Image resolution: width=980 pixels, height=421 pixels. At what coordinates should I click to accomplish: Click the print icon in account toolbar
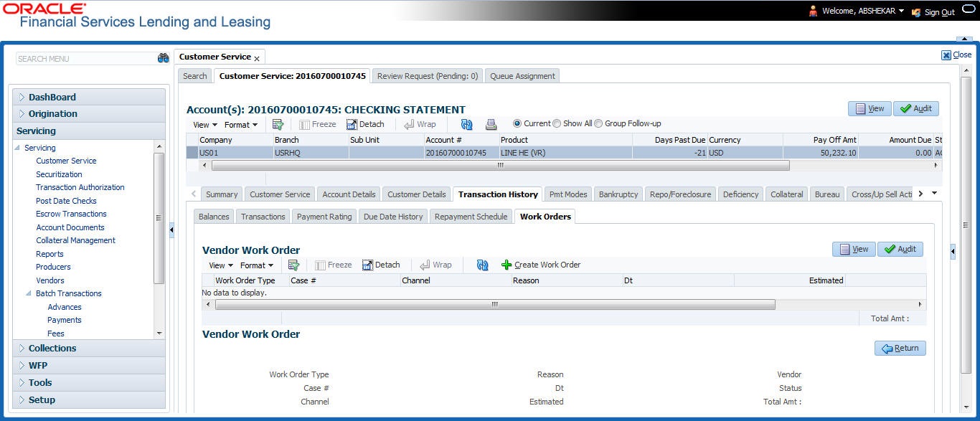point(491,124)
